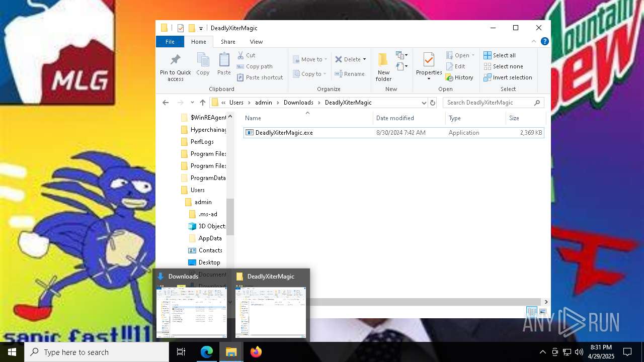Screen dimensions: 644x362
Task: Sort by Name column header
Action: pyautogui.click(x=307, y=118)
